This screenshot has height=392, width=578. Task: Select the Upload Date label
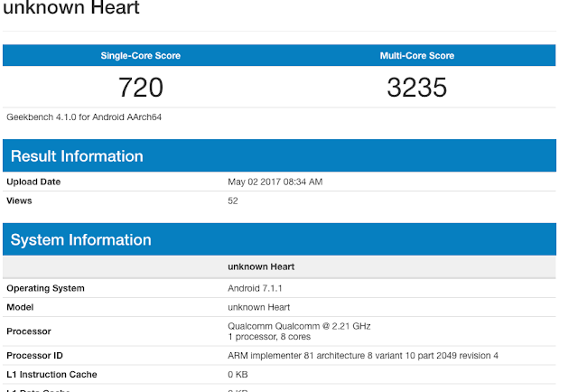(x=33, y=182)
